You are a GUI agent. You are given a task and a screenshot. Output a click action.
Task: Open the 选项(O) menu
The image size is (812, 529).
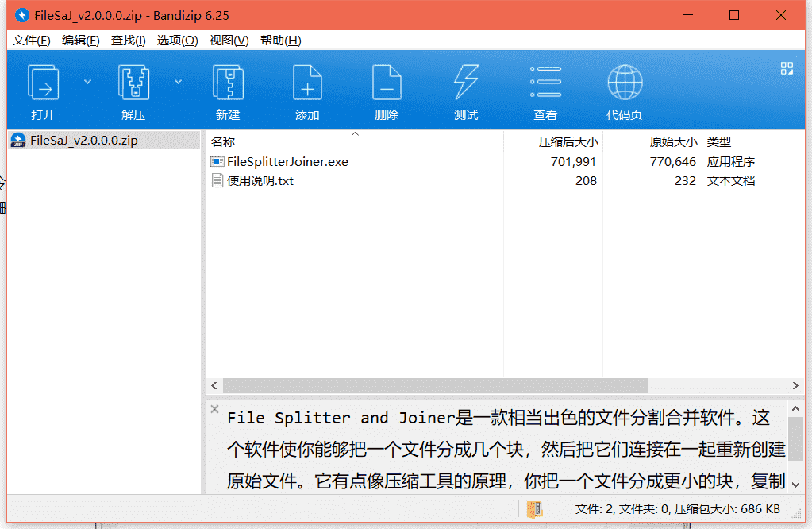tap(177, 41)
